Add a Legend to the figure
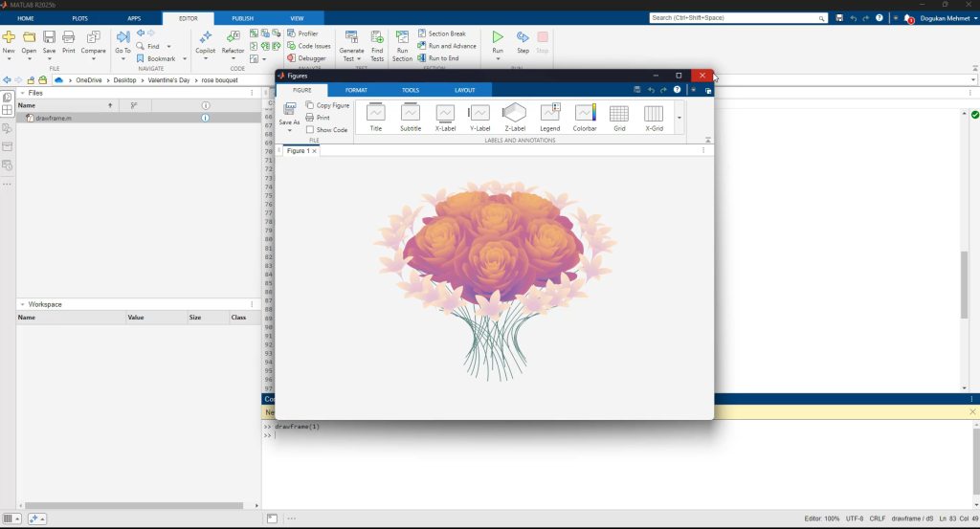 coord(549,117)
